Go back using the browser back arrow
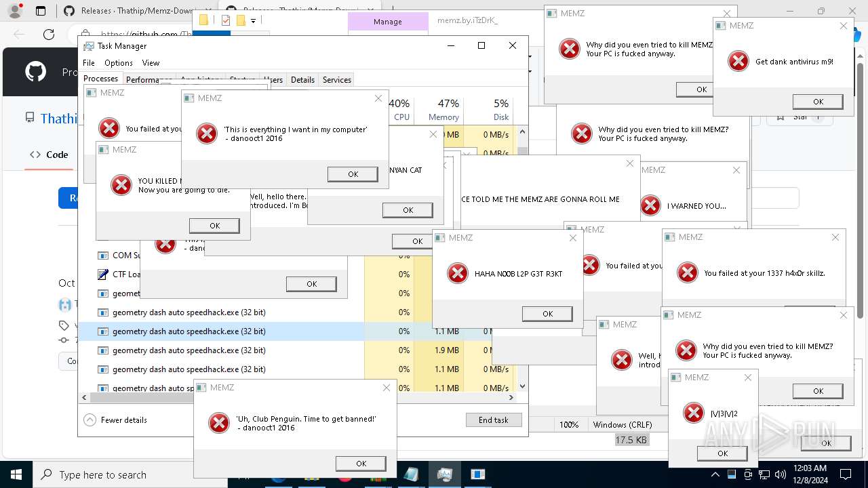This screenshot has height=488, width=868. click(19, 34)
